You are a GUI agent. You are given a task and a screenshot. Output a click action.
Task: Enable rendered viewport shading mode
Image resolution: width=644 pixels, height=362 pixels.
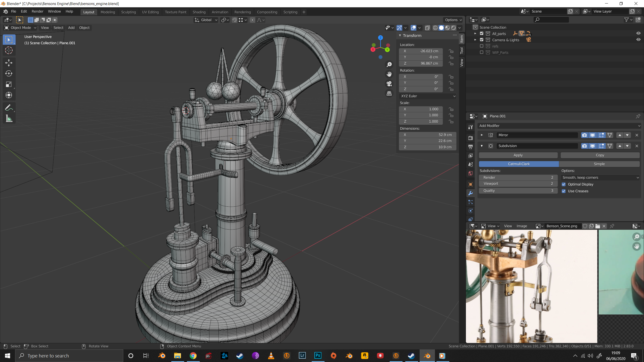tap(454, 28)
